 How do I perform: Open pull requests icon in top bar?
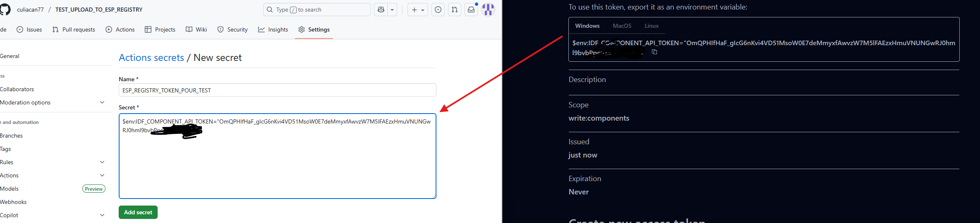tap(455, 10)
